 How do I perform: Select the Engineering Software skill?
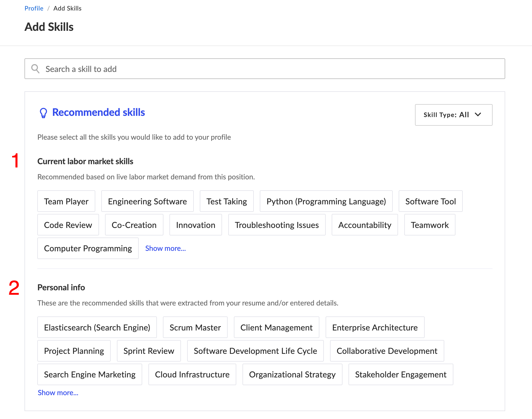tap(147, 201)
